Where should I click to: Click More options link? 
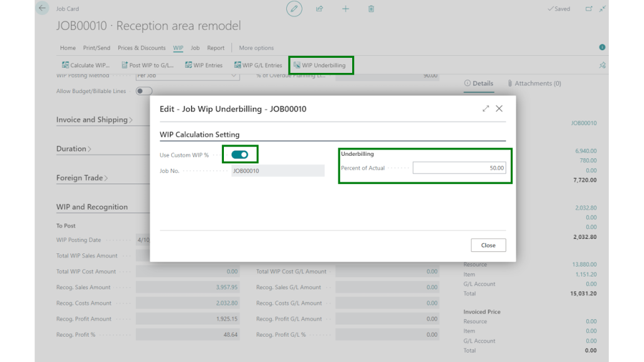pyautogui.click(x=256, y=48)
